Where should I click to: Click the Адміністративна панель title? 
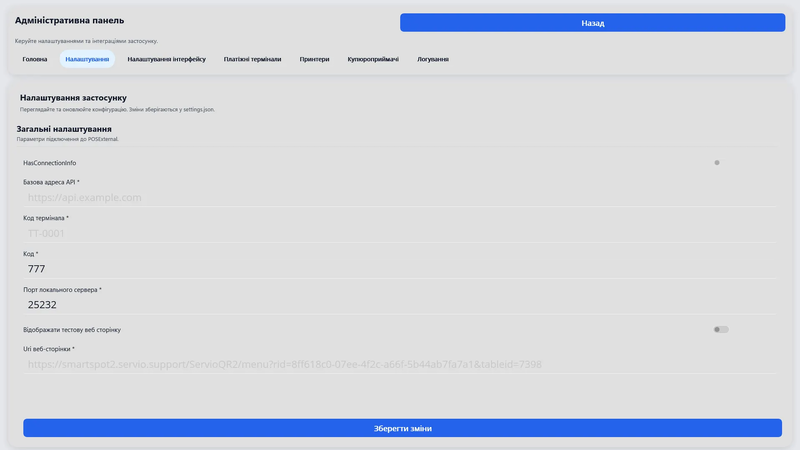pyautogui.click(x=70, y=20)
